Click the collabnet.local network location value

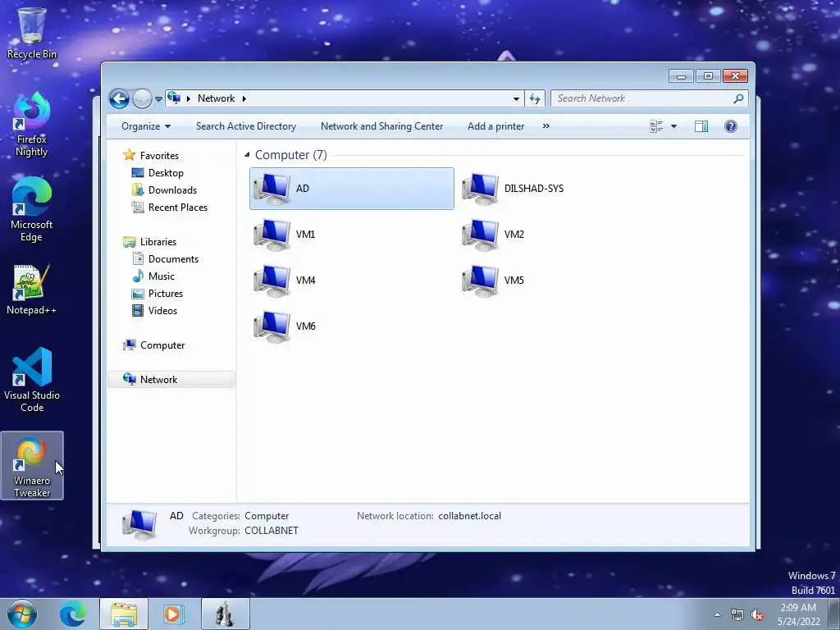pos(469,516)
